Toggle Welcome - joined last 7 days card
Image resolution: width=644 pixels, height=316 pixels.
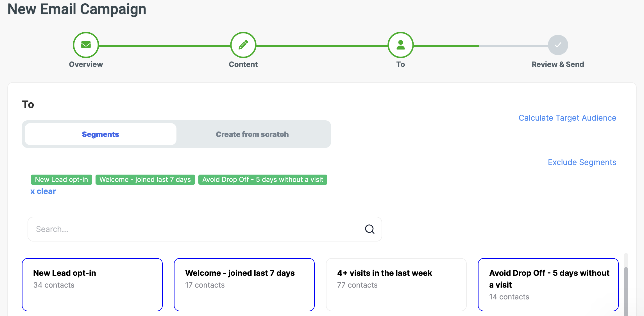[244, 285]
